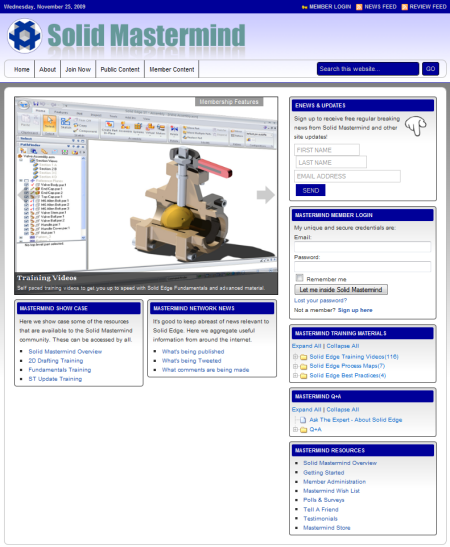Advance slideshow with the right arrow
The height and width of the screenshot is (547, 450).
click(266, 195)
